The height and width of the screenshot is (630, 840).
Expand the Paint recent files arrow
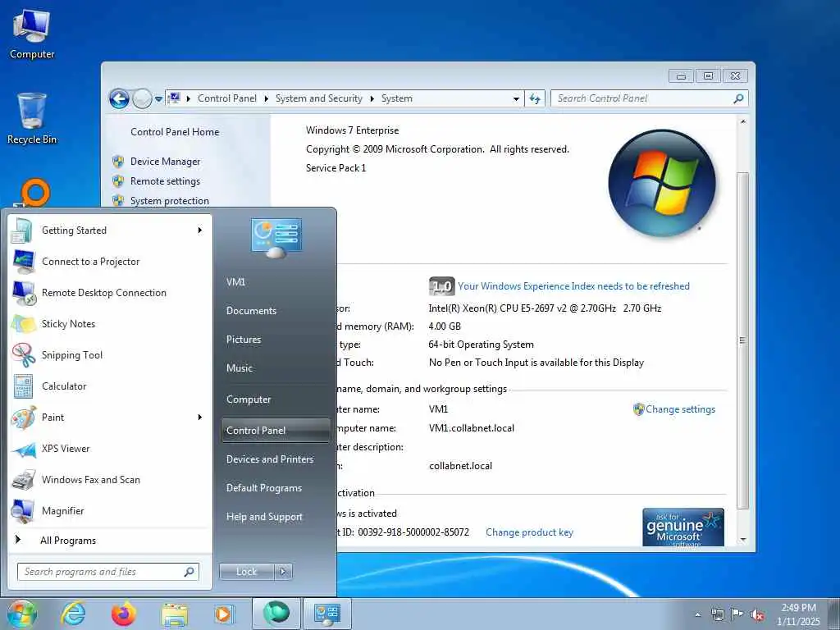[x=200, y=418]
